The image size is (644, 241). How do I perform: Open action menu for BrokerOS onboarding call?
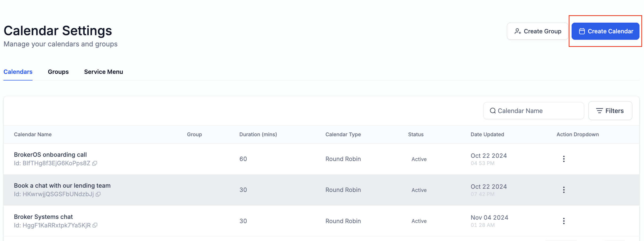click(564, 159)
